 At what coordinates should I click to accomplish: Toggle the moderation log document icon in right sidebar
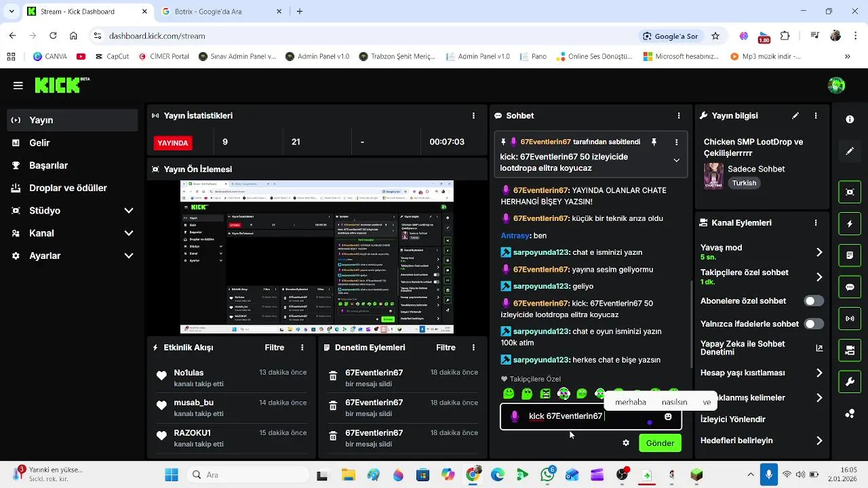click(x=850, y=256)
